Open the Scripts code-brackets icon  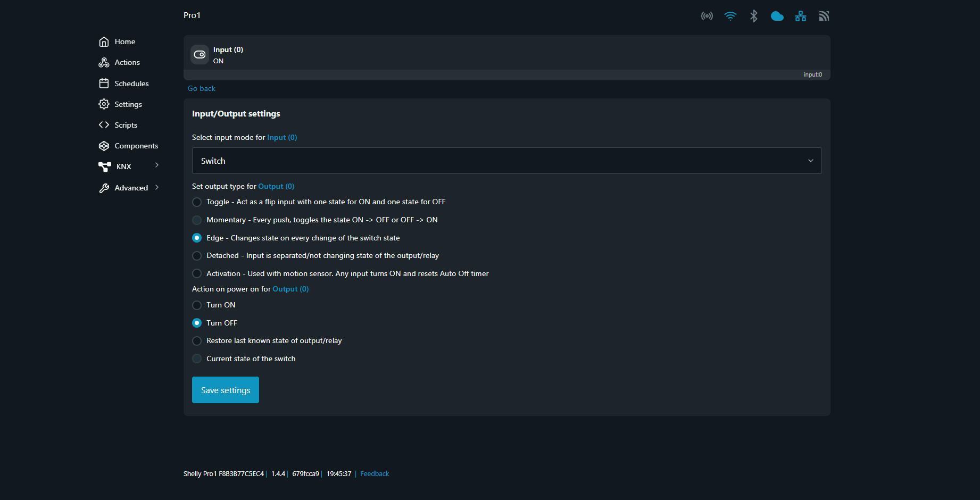click(104, 125)
